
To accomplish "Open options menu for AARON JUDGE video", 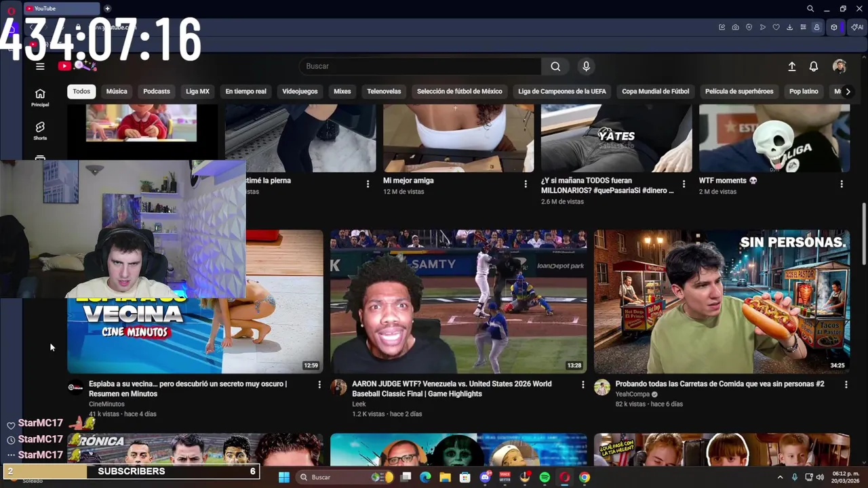I will (x=583, y=384).
